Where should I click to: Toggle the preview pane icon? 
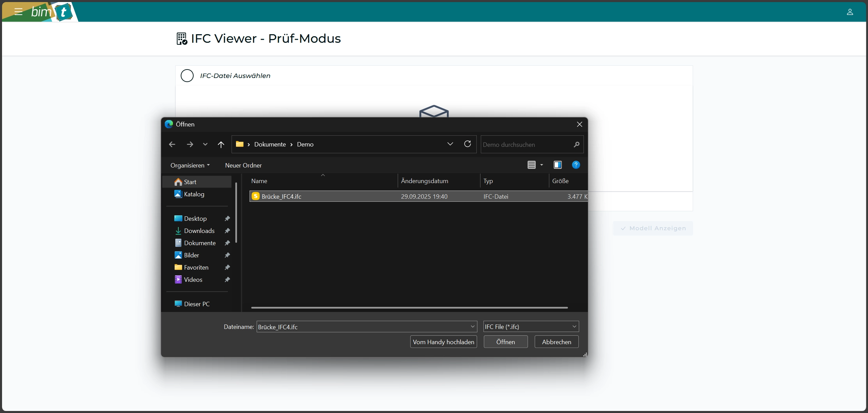557,165
